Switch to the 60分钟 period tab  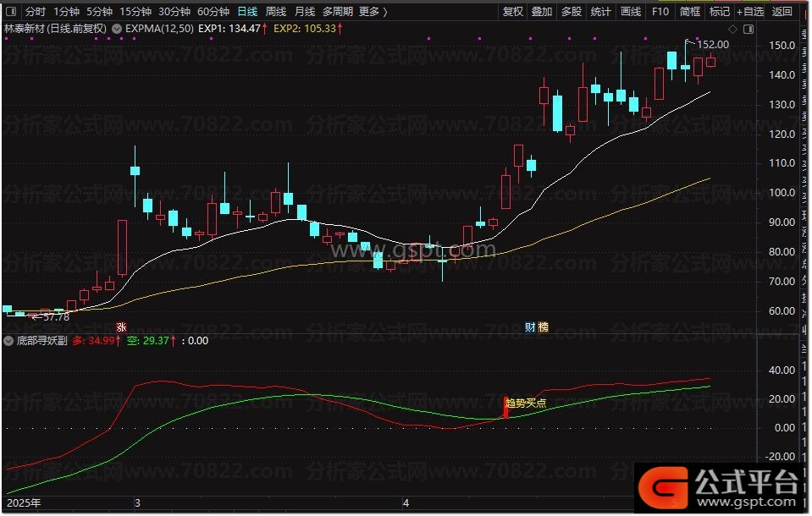tap(213, 12)
